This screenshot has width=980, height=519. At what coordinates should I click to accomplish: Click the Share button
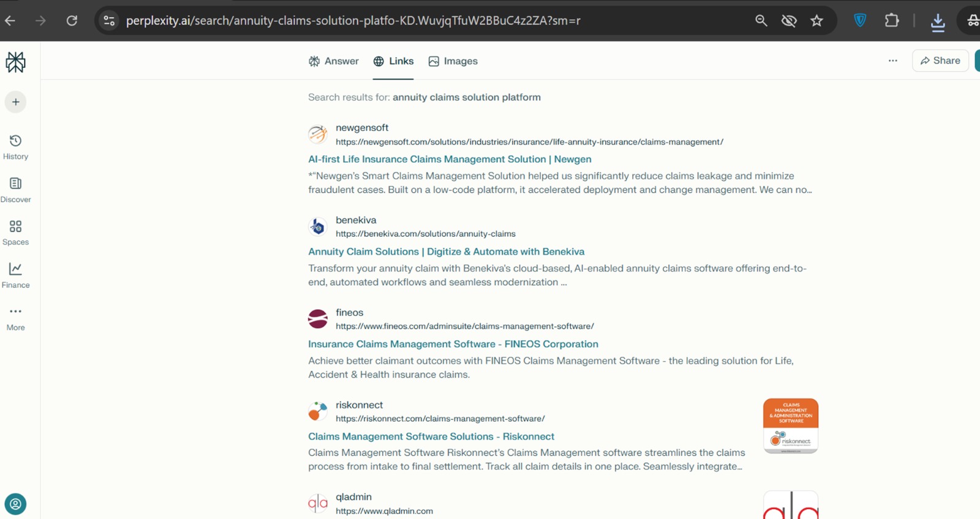(940, 61)
